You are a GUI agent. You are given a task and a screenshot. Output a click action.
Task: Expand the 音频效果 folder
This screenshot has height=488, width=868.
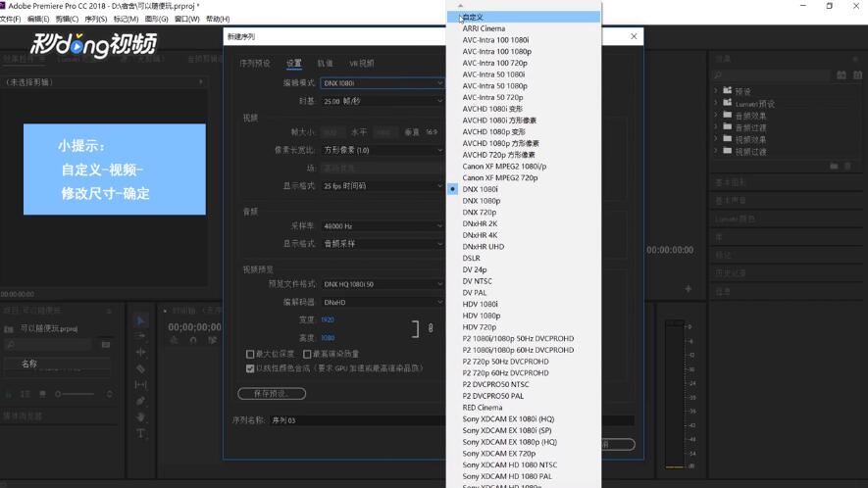pyautogui.click(x=716, y=115)
